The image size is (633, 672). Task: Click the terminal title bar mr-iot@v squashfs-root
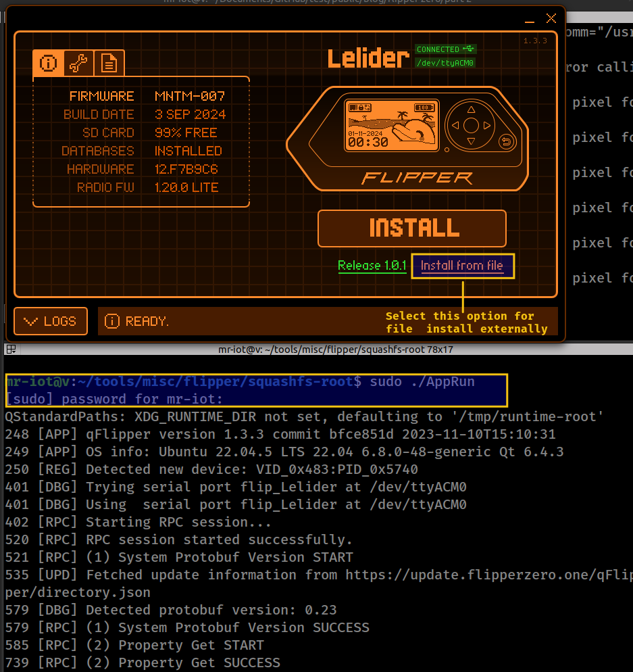click(x=336, y=350)
